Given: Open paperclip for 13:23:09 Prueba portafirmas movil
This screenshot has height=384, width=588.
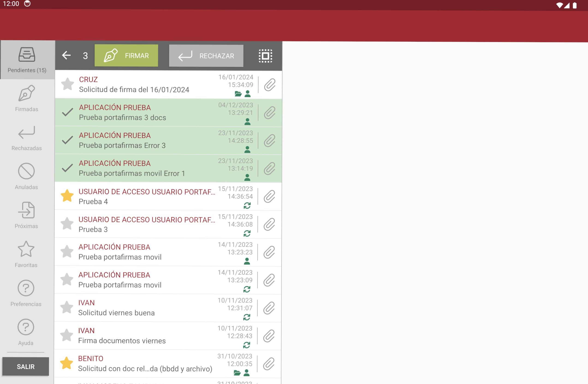Looking at the screenshot, I should (269, 280).
